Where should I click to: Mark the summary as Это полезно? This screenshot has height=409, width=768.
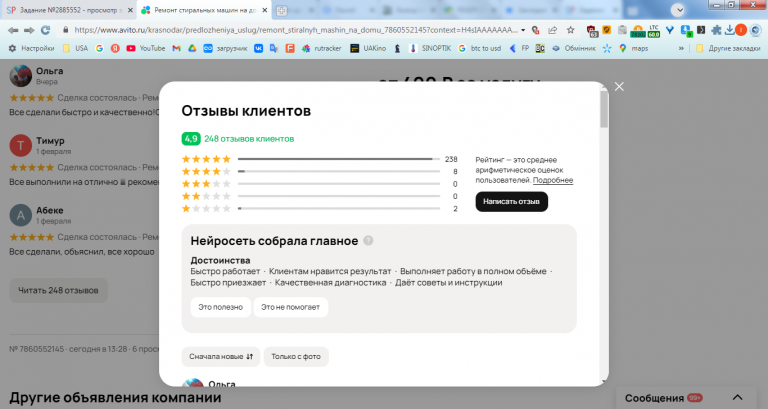(x=220, y=307)
